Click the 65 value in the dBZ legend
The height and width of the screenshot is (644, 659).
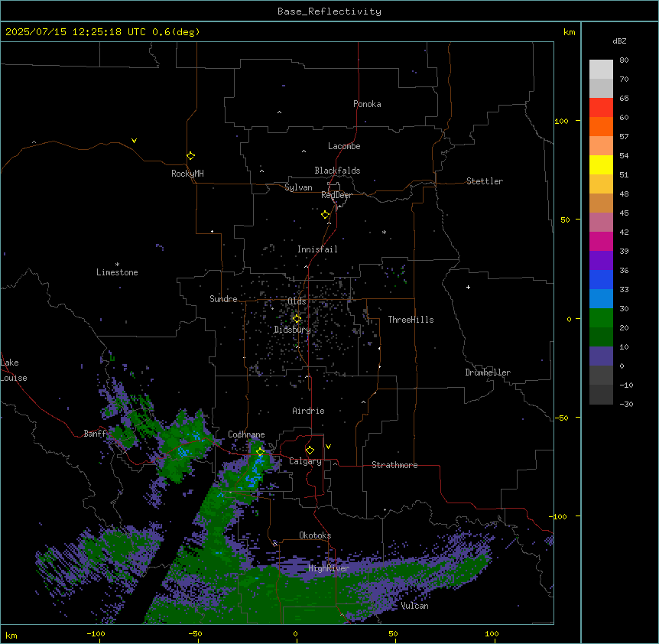(624, 99)
